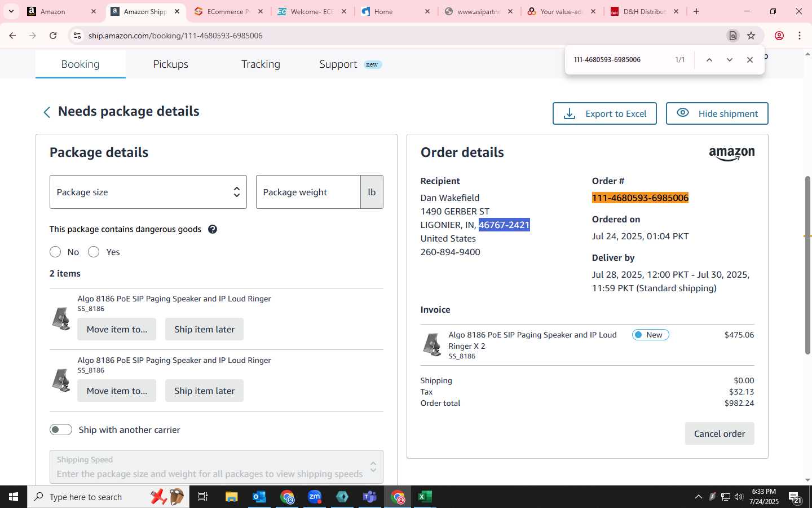Open Zoom from the taskbar
Screen dimensions: 812x508
click(315, 497)
